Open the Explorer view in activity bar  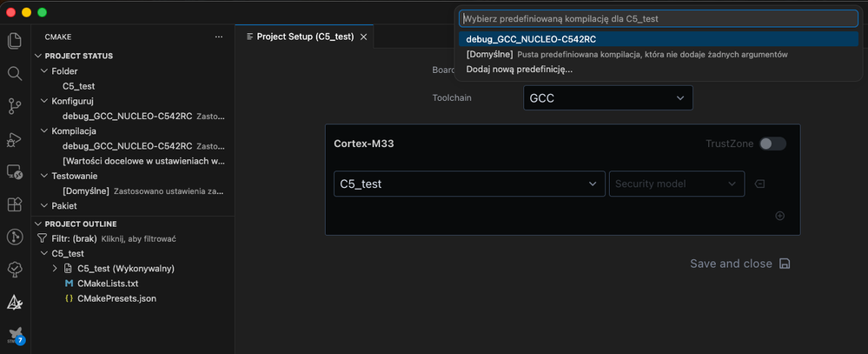[15, 40]
